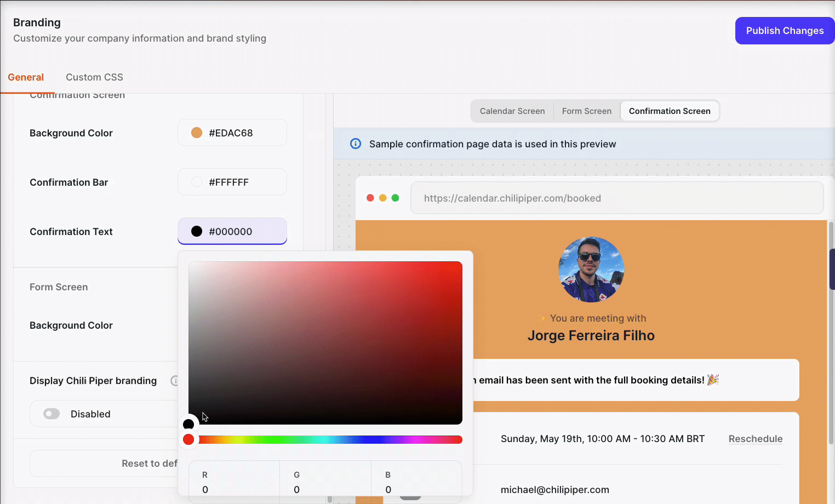
Task: Select the Confirmation Screen preview tab
Action: coord(670,111)
